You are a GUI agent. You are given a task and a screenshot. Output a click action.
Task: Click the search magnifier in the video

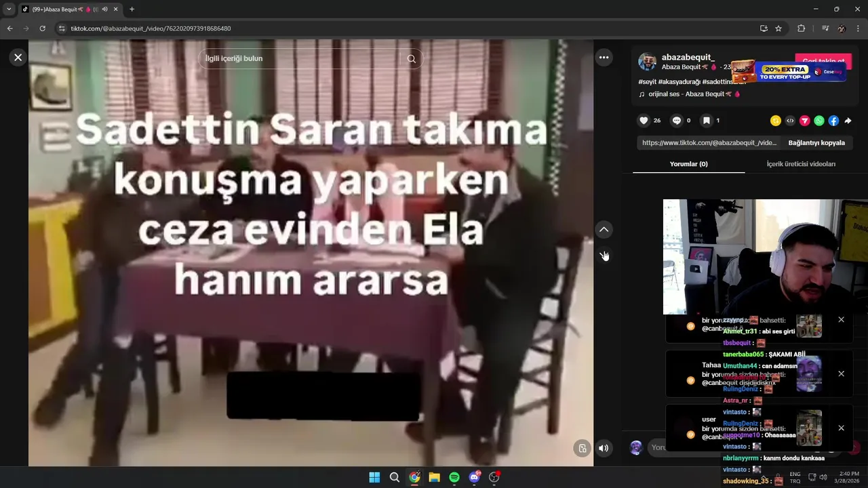pyautogui.click(x=411, y=59)
